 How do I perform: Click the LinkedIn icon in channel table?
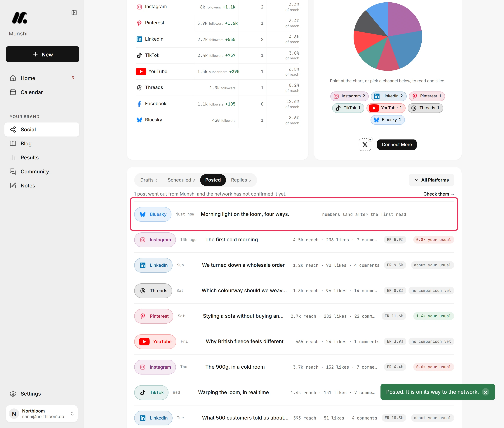tap(139, 39)
